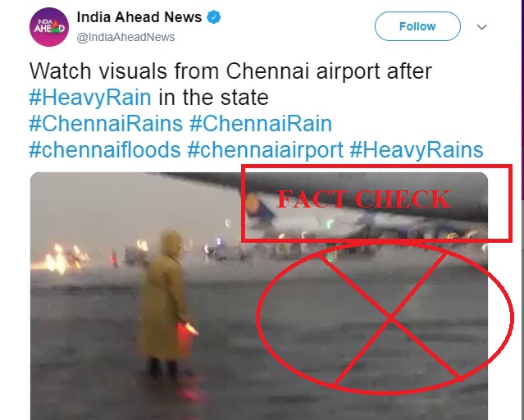Browse the #chennaifloods hashtag
The width and height of the screenshot is (524, 420).
point(105,149)
